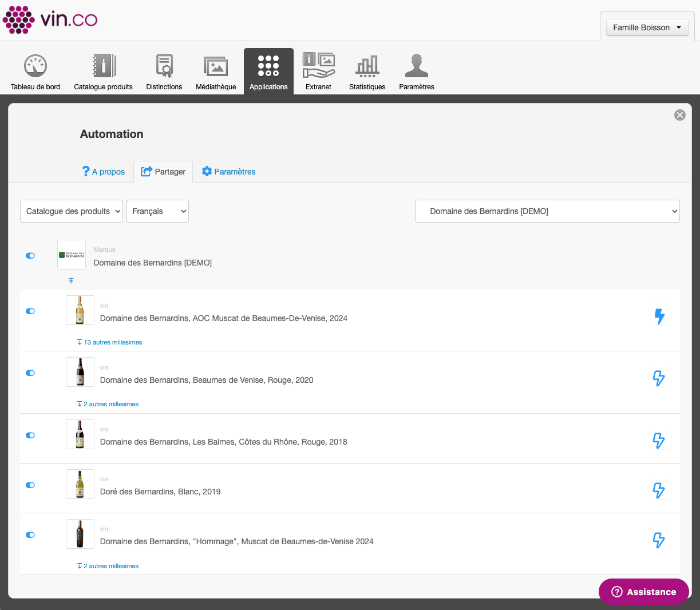700x610 pixels.
Task: Click lightning icon for Hommage Muscat 2024
Action: coord(659,540)
